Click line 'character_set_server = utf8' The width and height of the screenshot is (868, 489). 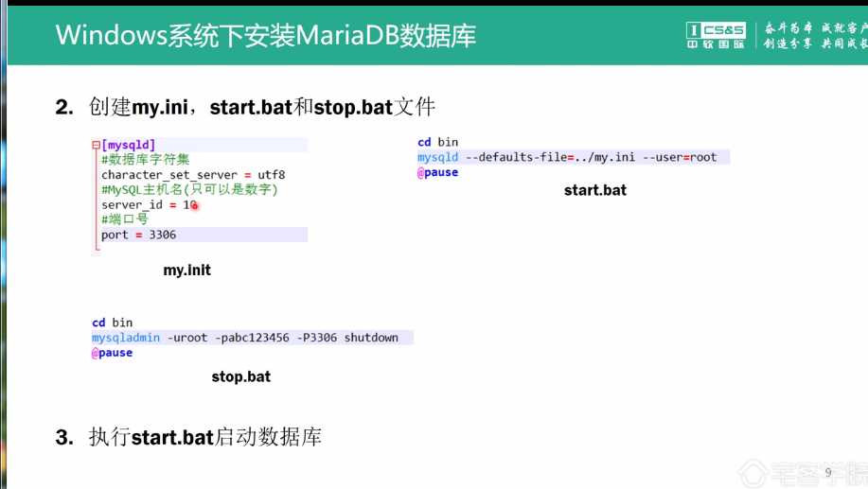coord(193,175)
